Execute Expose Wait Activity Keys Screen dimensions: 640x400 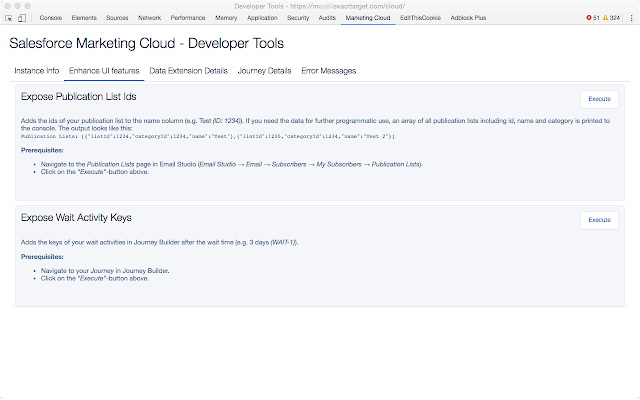[x=599, y=219]
